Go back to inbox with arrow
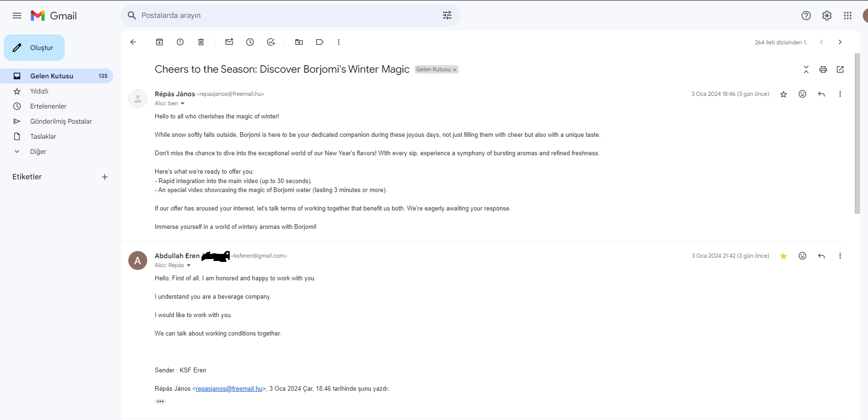The image size is (868, 420). tap(133, 42)
